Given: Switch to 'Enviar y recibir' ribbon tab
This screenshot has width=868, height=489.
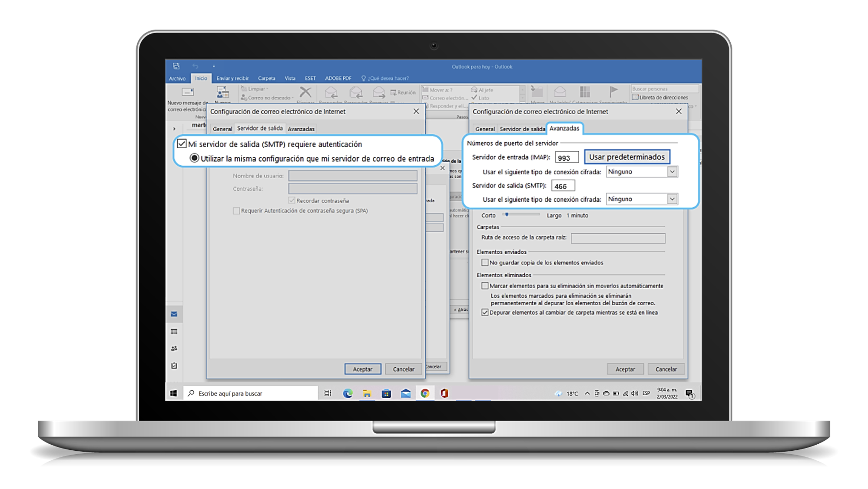Looking at the screenshot, I should (232, 78).
